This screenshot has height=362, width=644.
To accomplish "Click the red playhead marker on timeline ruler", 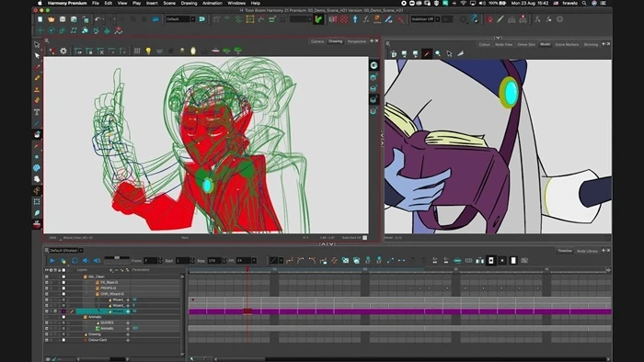I will [x=247, y=270].
